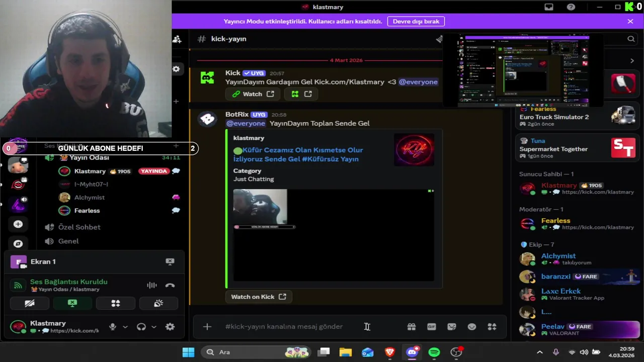
Task: Toggle the camera button in voice panel
Action: (30, 303)
